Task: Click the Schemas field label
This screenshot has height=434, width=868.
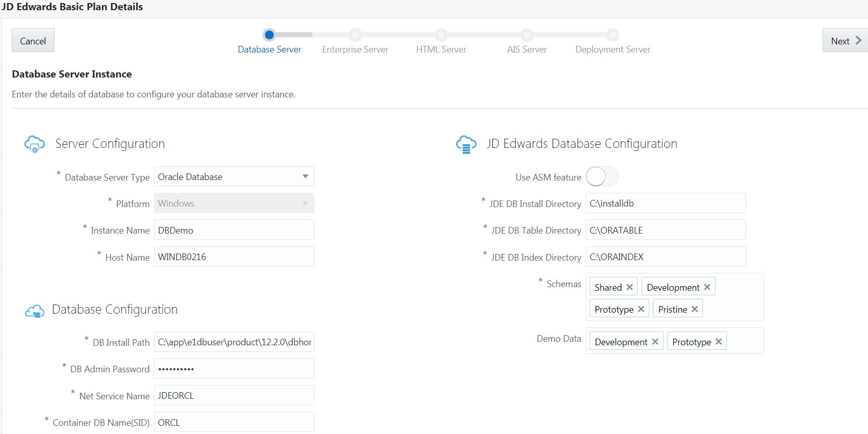Action: coord(564,284)
